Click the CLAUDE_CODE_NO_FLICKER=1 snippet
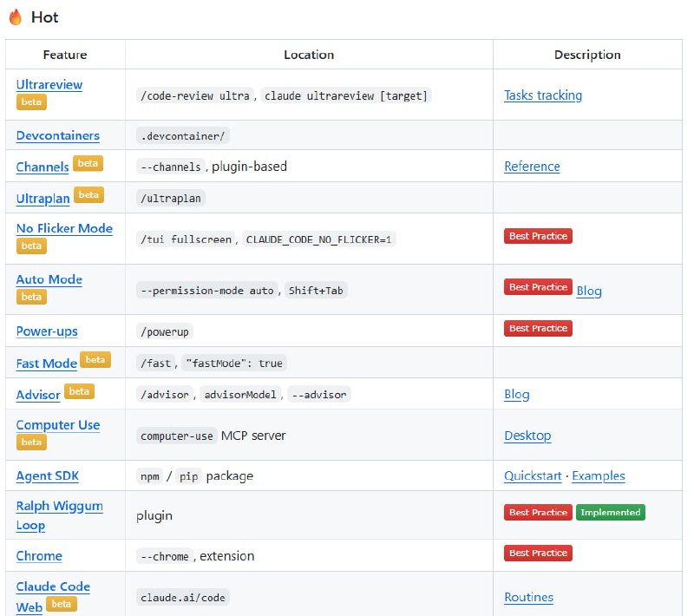Viewport: 694px width, 616px height. (x=318, y=239)
